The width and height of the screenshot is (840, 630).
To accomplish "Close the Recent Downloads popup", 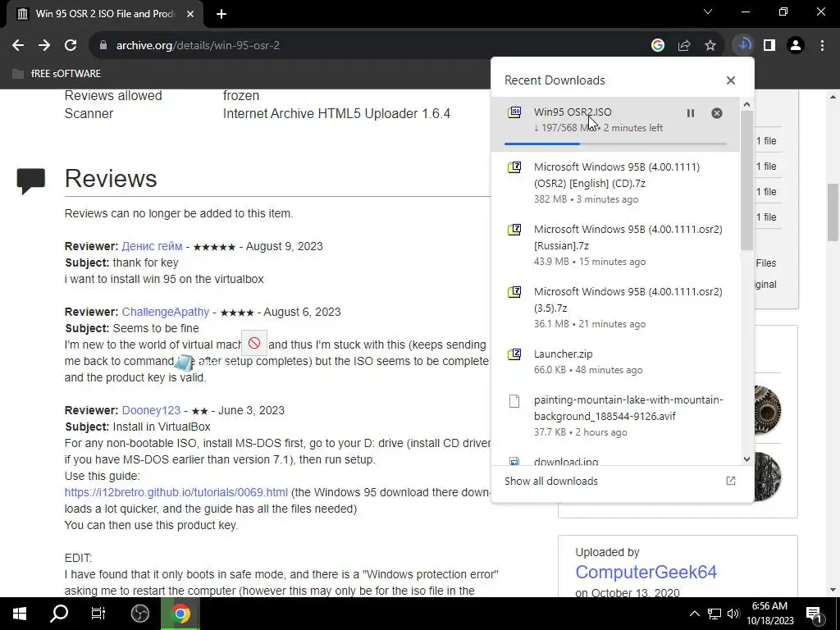I will [x=731, y=80].
